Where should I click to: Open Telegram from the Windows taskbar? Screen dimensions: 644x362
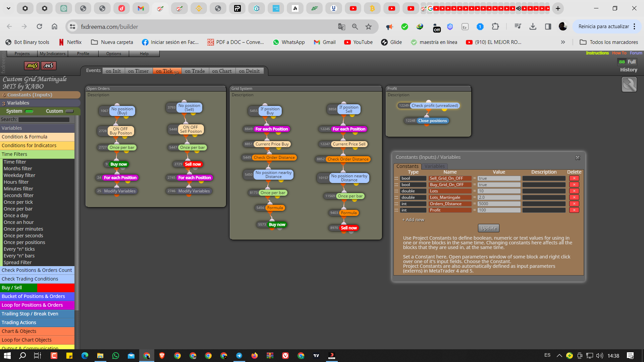click(x=239, y=356)
